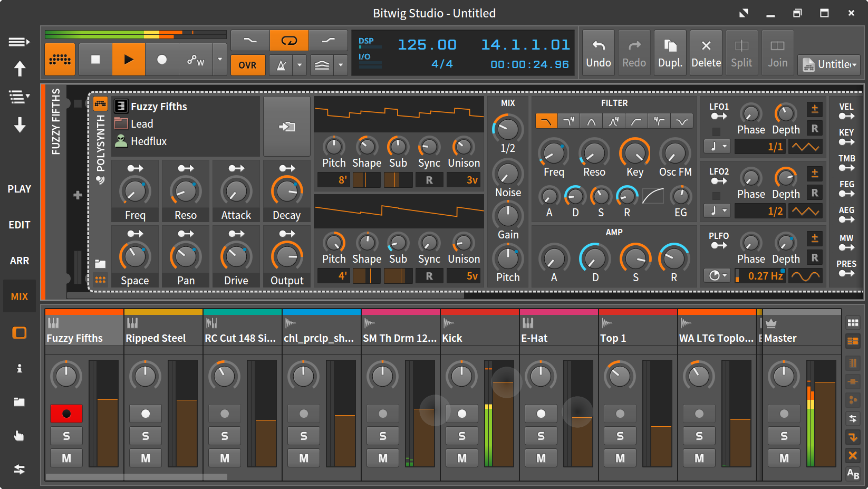This screenshot has height=489, width=868.
Task: Click the Stop transport button
Action: [x=95, y=60]
